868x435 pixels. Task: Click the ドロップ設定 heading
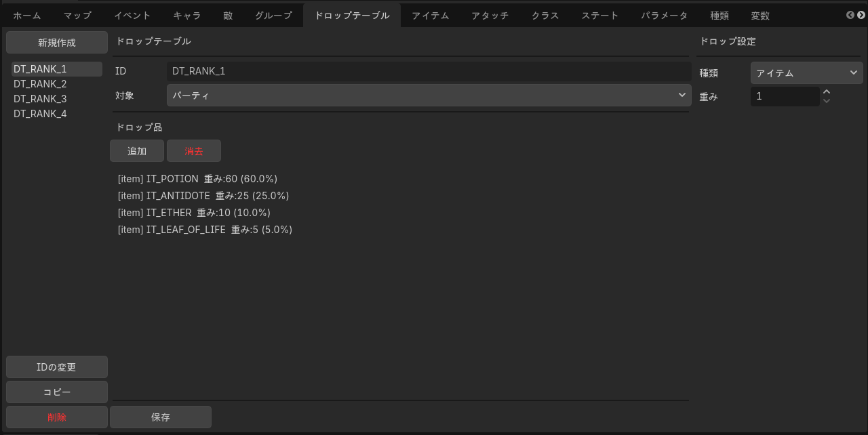click(x=728, y=41)
